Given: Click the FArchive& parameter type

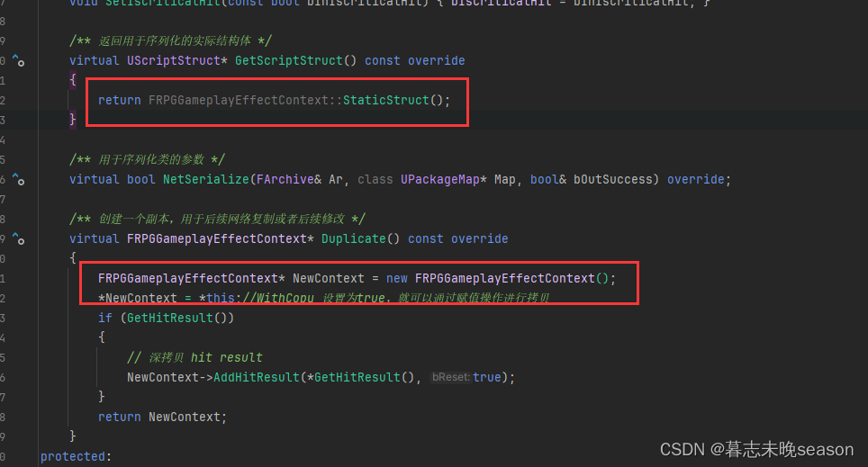Looking at the screenshot, I should point(289,179).
